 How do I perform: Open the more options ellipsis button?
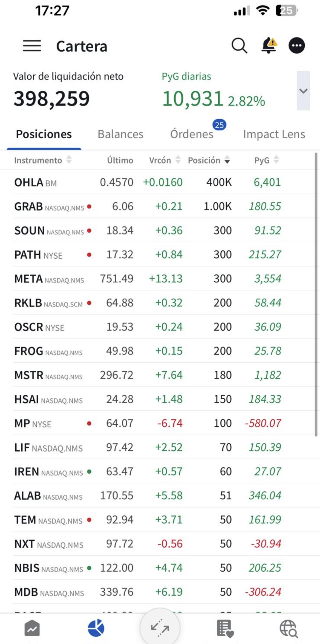pyautogui.click(x=297, y=45)
